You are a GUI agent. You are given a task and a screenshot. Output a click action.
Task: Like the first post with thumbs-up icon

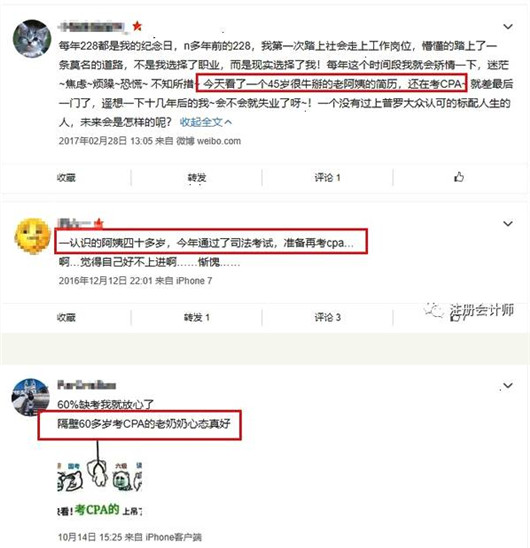[x=459, y=177]
